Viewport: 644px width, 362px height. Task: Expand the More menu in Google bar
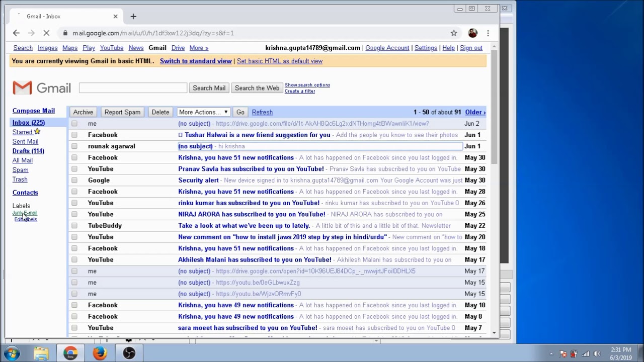tap(199, 48)
